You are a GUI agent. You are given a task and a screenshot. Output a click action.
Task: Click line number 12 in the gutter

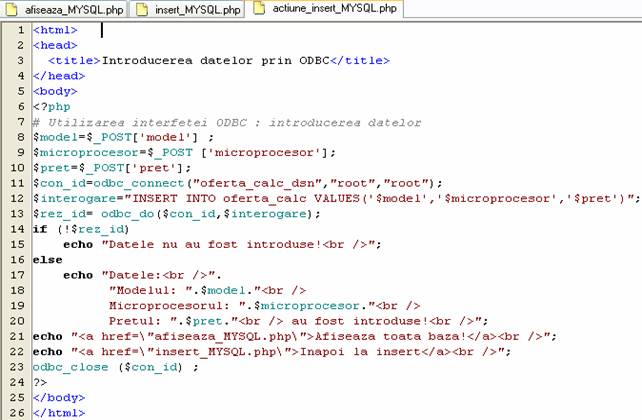(x=18, y=198)
